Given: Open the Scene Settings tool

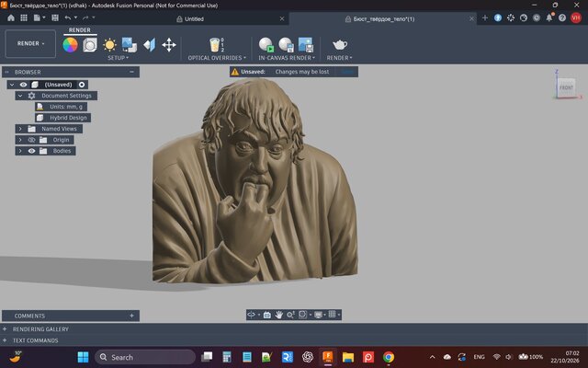Looking at the screenshot, I should point(90,45).
